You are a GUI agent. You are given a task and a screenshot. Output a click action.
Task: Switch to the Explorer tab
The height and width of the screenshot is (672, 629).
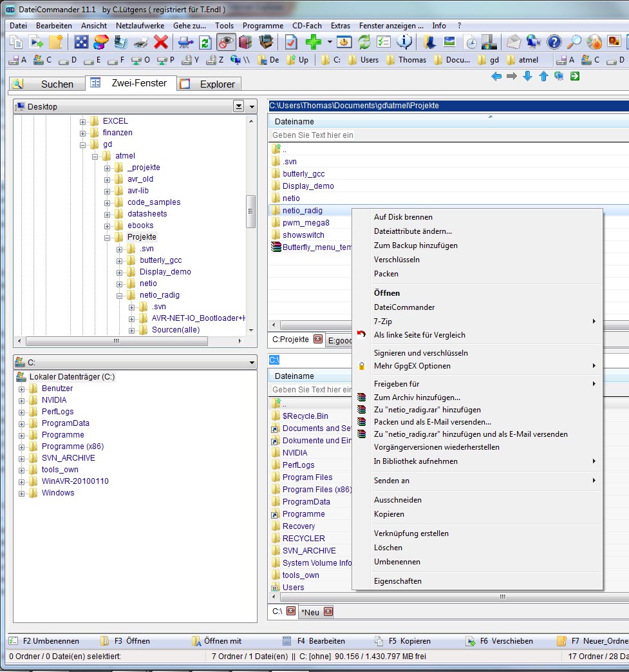coord(217,84)
